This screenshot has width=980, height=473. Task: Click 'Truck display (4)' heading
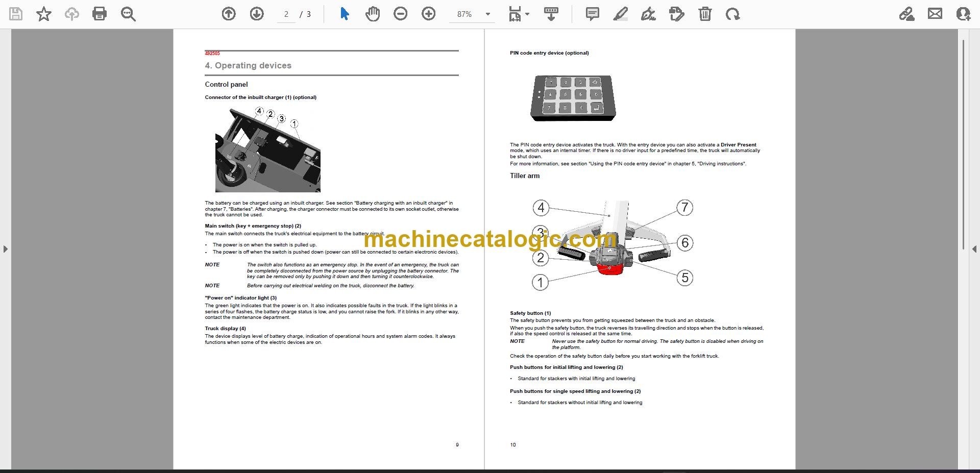click(225, 329)
